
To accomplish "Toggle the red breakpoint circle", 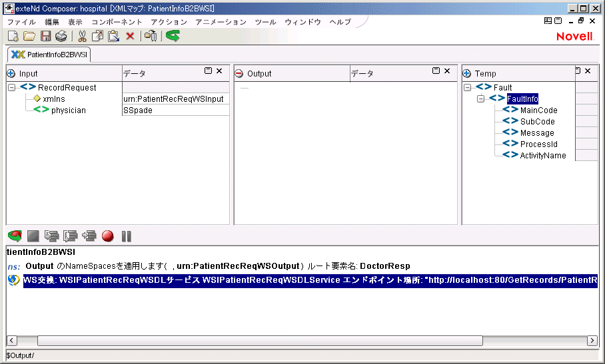I will [x=108, y=236].
